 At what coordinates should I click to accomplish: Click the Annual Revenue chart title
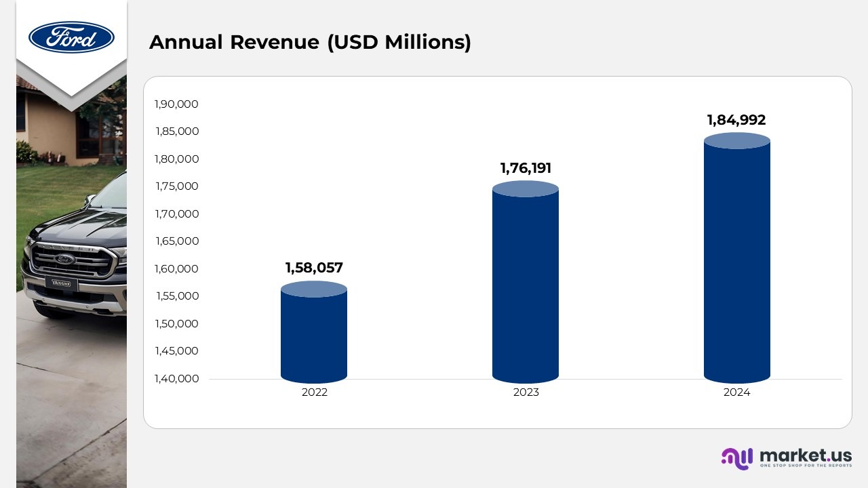click(x=310, y=42)
